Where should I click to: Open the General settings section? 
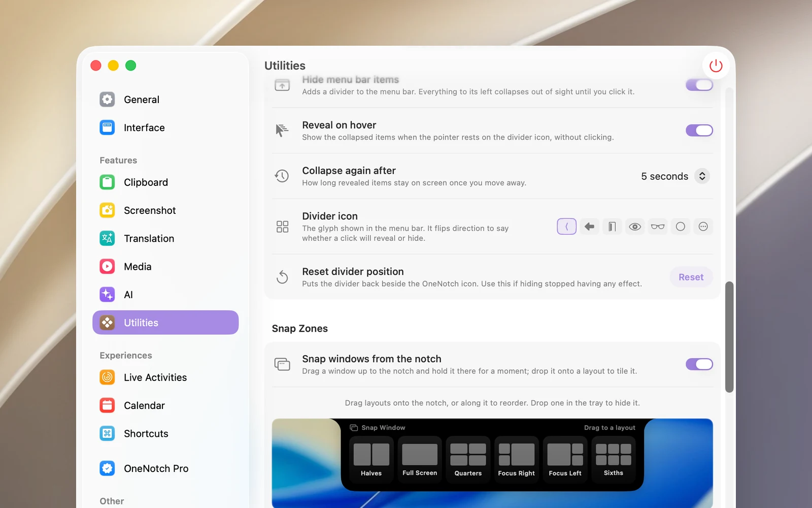[165, 100]
